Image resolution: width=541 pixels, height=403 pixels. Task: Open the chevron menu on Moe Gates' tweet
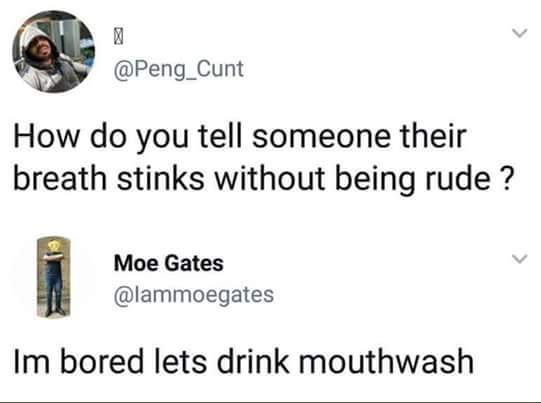click(520, 258)
